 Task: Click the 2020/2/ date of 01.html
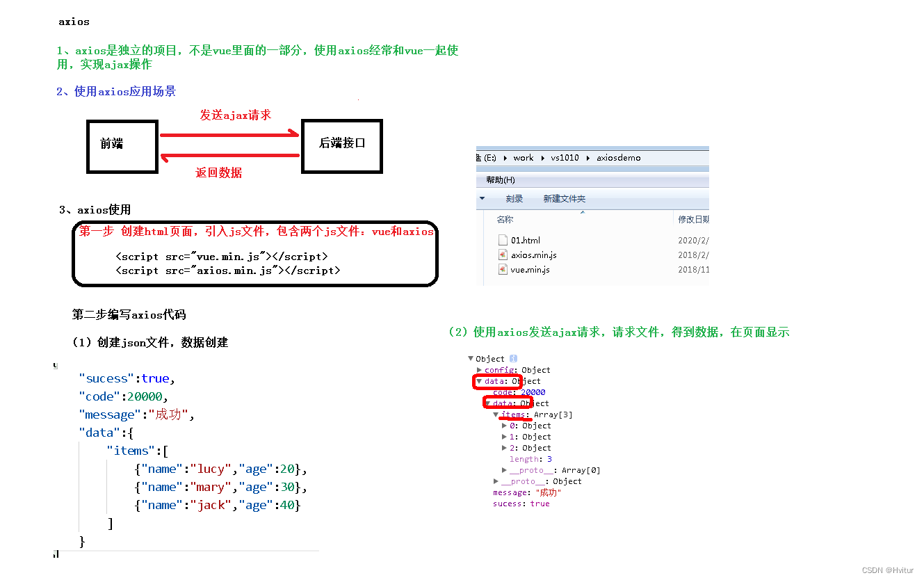click(693, 241)
